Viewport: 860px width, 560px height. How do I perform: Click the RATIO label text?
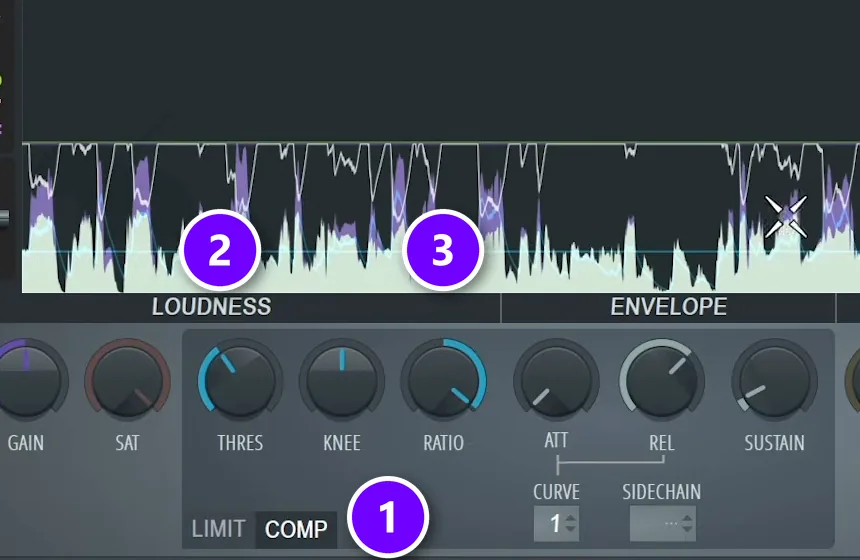(444, 443)
